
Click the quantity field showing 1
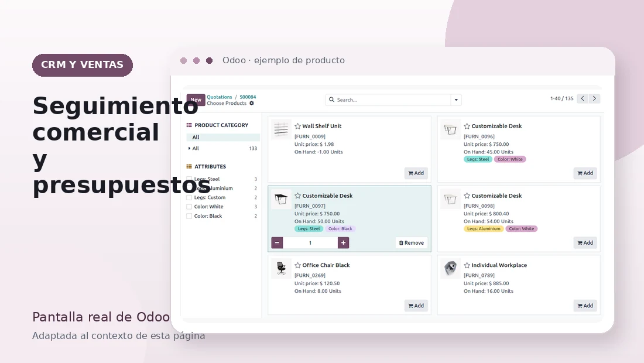pos(310,243)
